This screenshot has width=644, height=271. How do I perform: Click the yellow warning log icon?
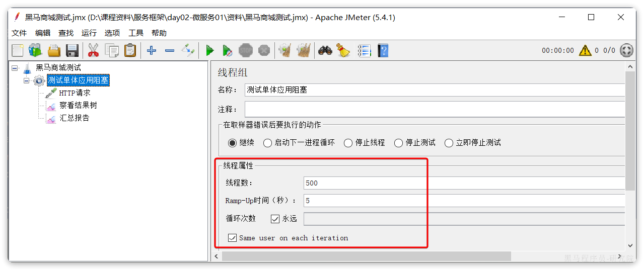tap(585, 50)
